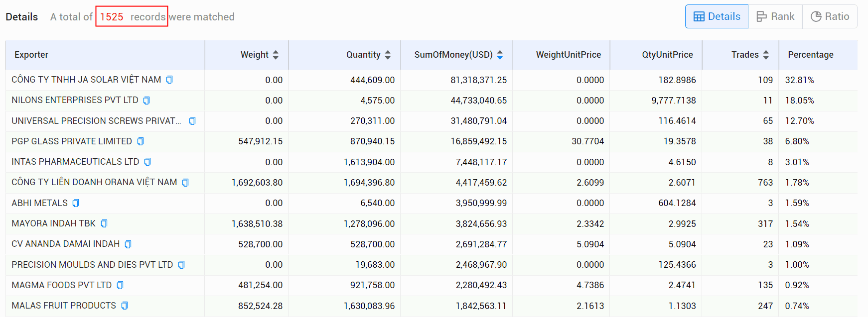
Task: Switch to Rank view tab
Action: 775,16
